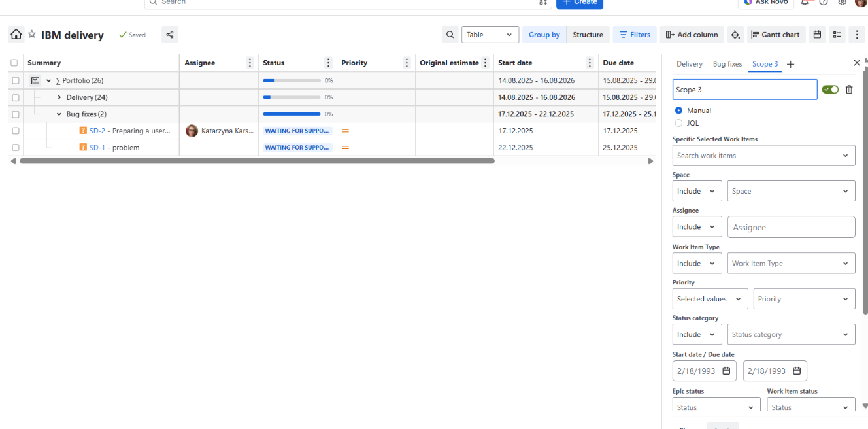The width and height of the screenshot is (868, 429).
Task: Open the Assignee column options menu
Action: (x=250, y=63)
